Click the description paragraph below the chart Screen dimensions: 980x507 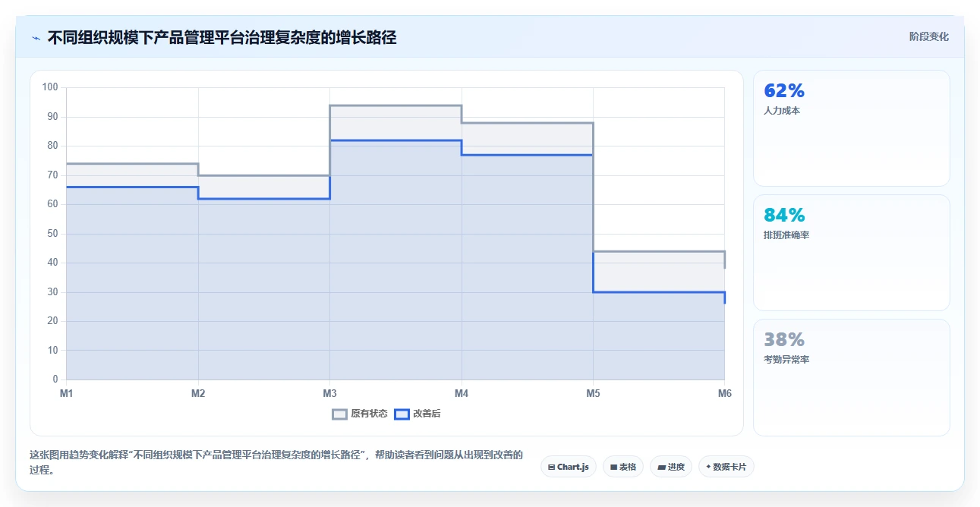tap(276, 462)
